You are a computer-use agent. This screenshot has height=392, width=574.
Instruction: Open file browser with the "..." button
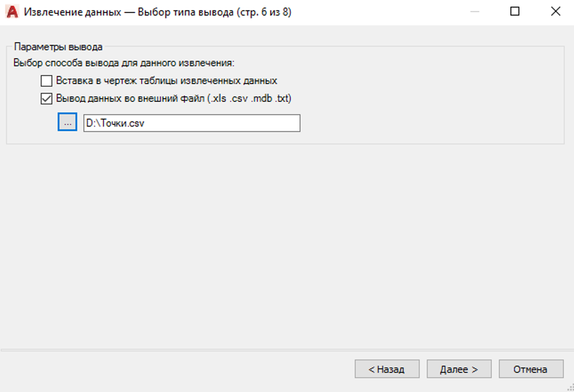coord(67,122)
